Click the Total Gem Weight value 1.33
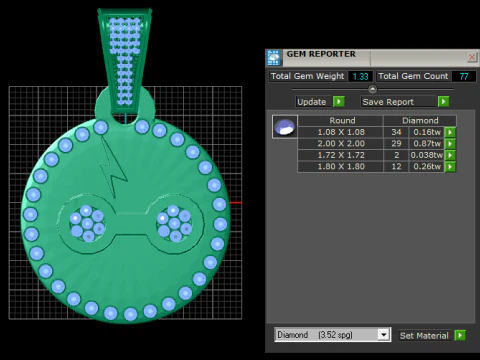Viewport: 480px width, 360px height. pyautogui.click(x=360, y=76)
